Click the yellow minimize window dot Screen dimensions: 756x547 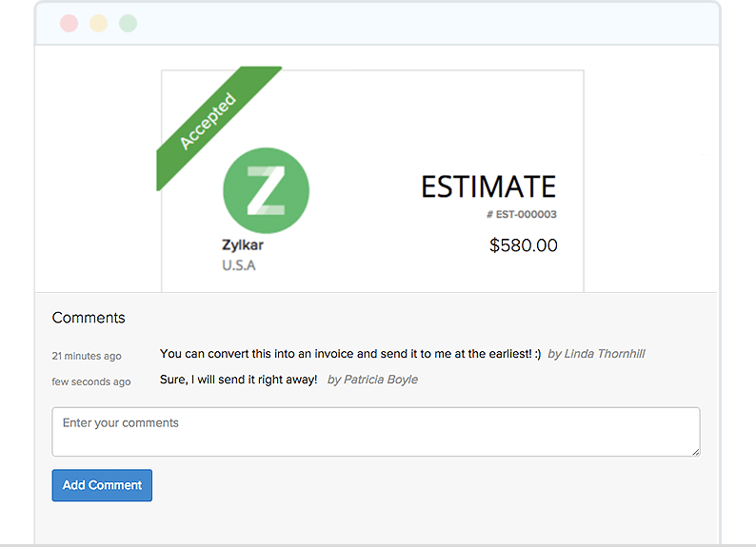tap(98, 24)
